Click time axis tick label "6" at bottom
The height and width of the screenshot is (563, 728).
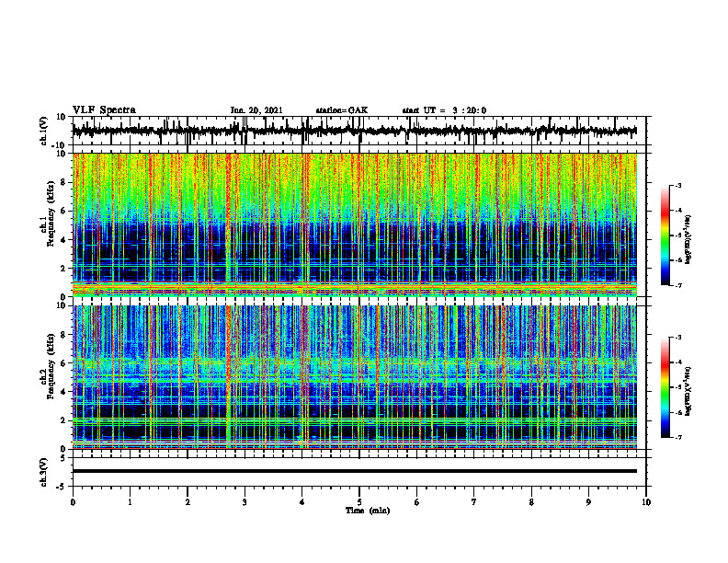(x=417, y=502)
